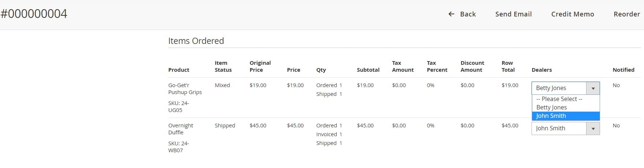644x168 pixels.
Task: Click the Send Email button
Action: coord(513,14)
